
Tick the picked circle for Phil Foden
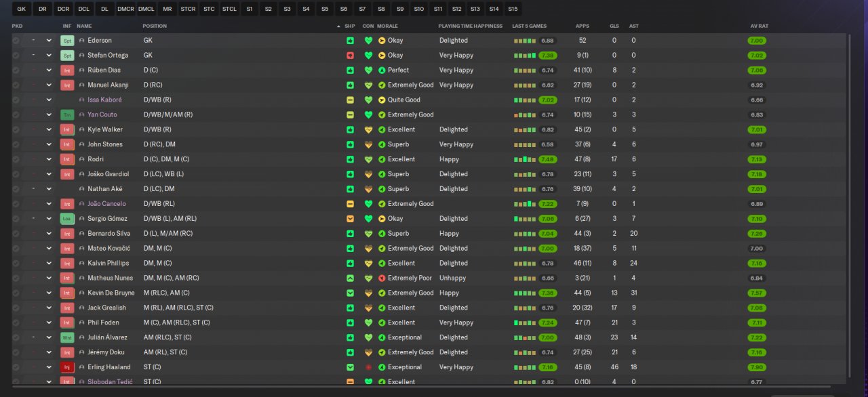point(16,322)
